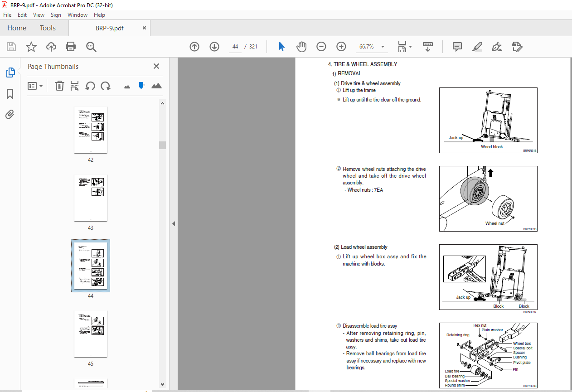Click the thumbnails scrollbar thumb
Image resolution: width=572 pixels, height=392 pixels.
(162, 145)
